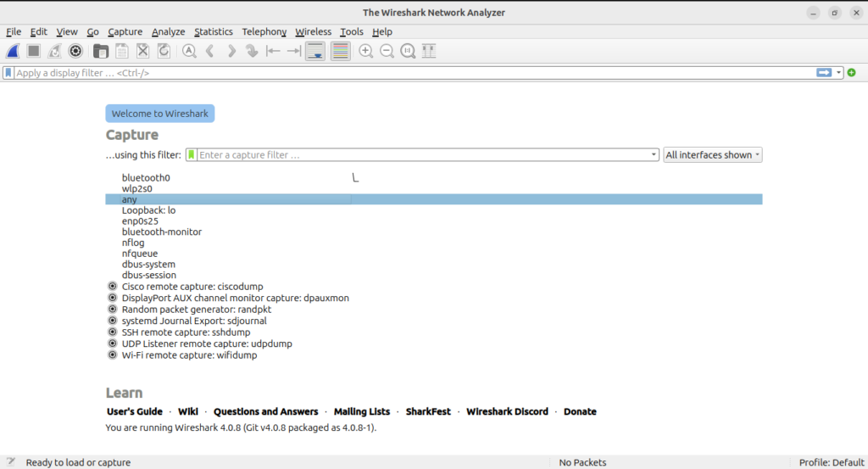868x469 pixels.
Task: Select the any interface row
Action: tap(433, 199)
